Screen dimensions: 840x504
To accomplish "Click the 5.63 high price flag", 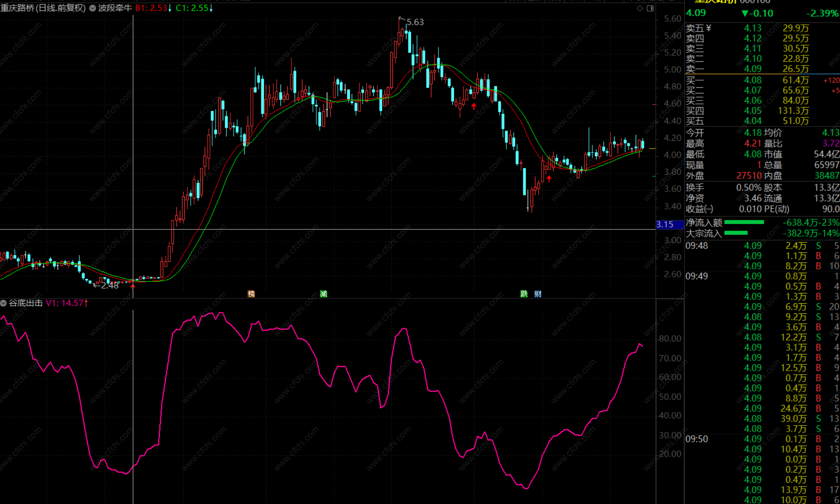I will [415, 22].
